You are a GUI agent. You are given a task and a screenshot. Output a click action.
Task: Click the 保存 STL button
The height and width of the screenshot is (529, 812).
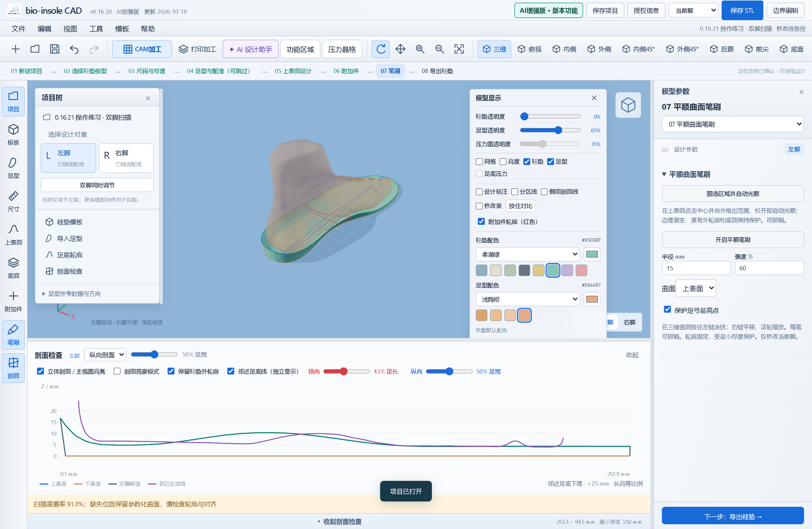point(742,11)
